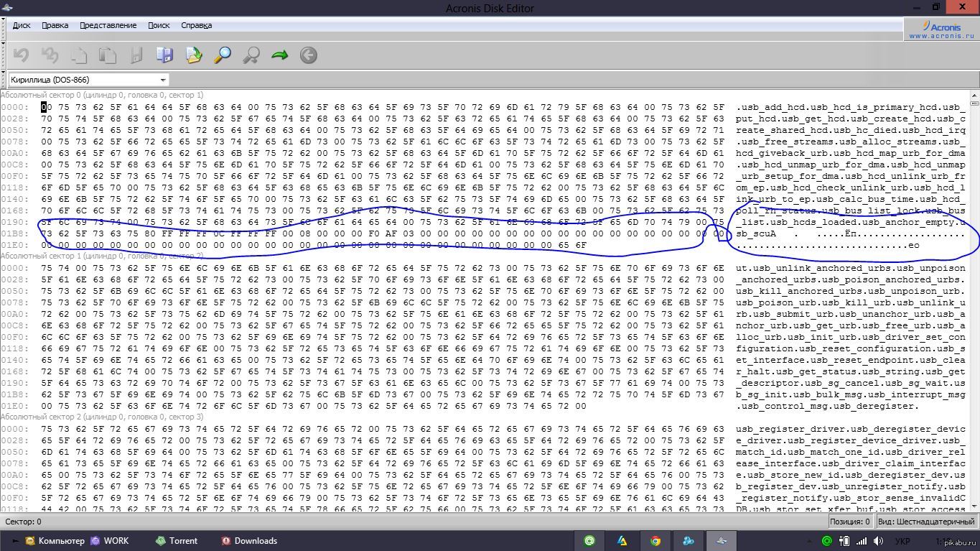Image resolution: width=980 pixels, height=551 pixels.
Task: Click ASCII row r_halt.usb_get_status.usb_string.usb_get
Action: click(851, 371)
